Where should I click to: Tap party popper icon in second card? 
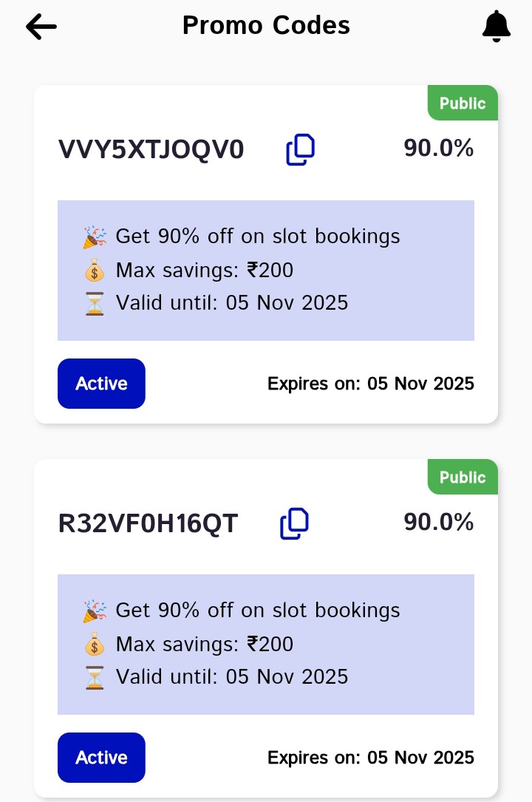pos(95,611)
